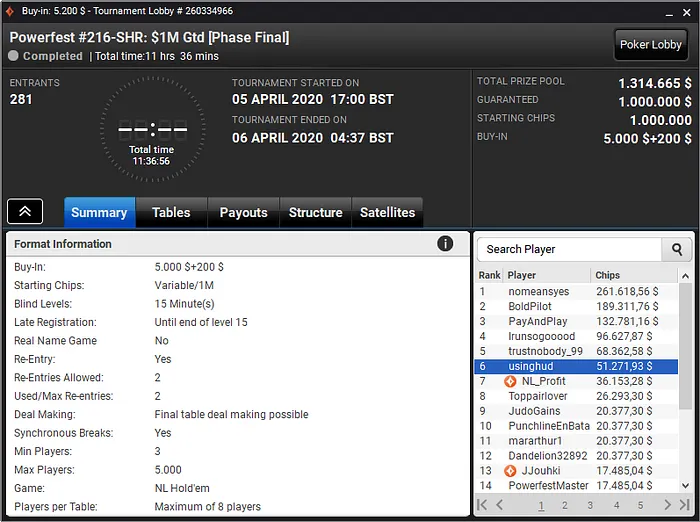Screen dimensions: 700x522
Task: Click the 'Variable/1M' starting chips value
Action: tap(184, 285)
